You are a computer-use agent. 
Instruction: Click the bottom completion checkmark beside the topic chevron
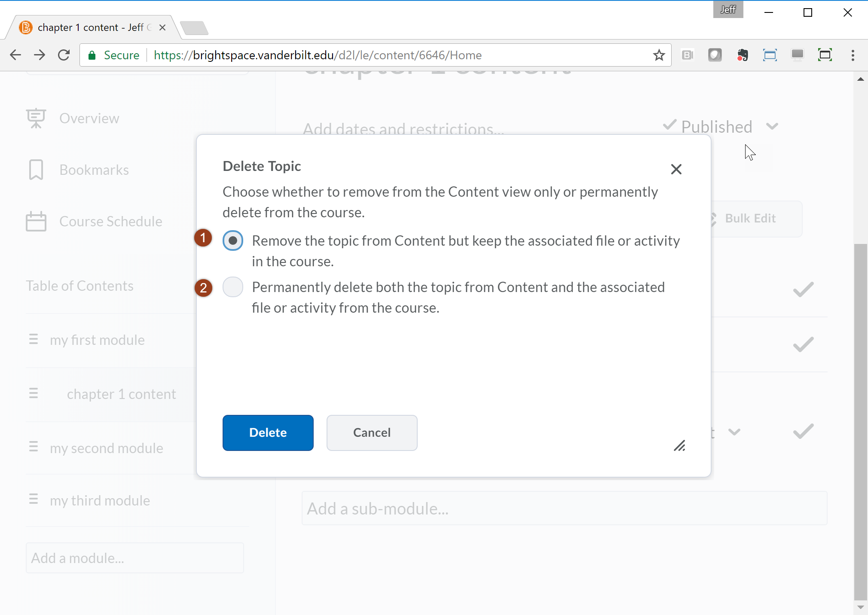803,431
